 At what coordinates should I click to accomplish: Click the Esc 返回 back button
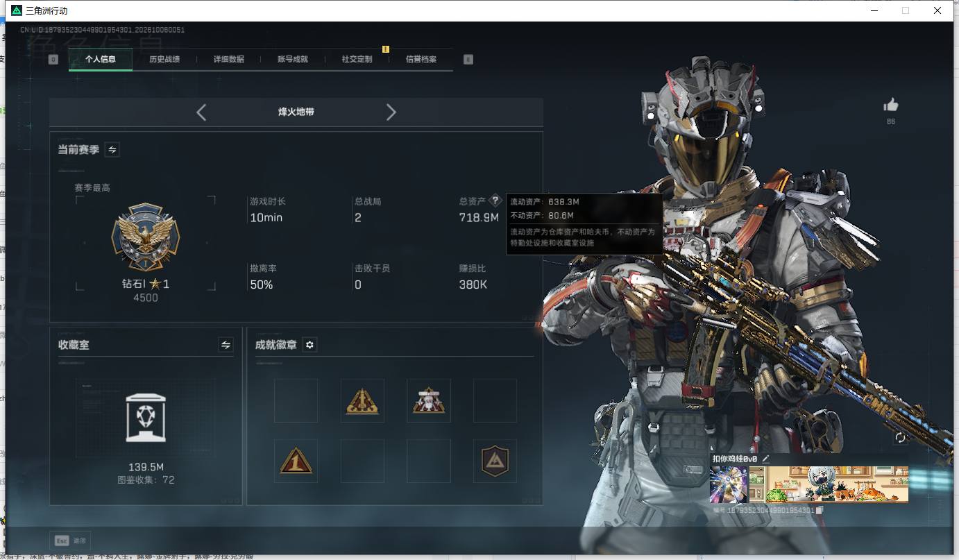pyautogui.click(x=70, y=541)
